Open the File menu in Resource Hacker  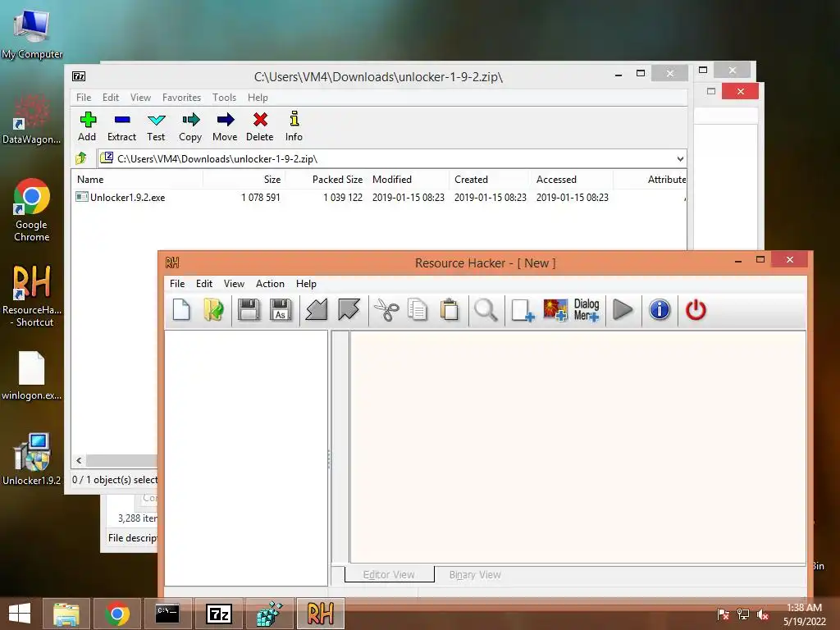click(x=177, y=283)
